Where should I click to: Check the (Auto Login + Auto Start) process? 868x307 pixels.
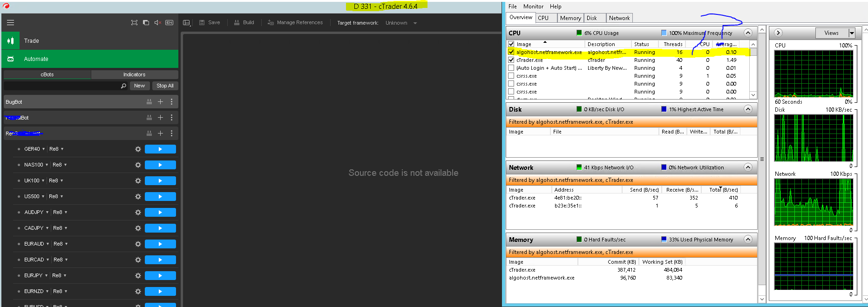(511, 68)
